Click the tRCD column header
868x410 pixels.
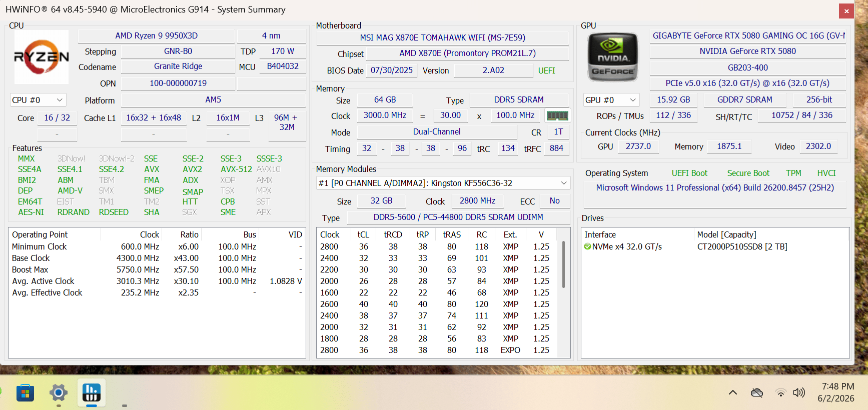[393, 235]
